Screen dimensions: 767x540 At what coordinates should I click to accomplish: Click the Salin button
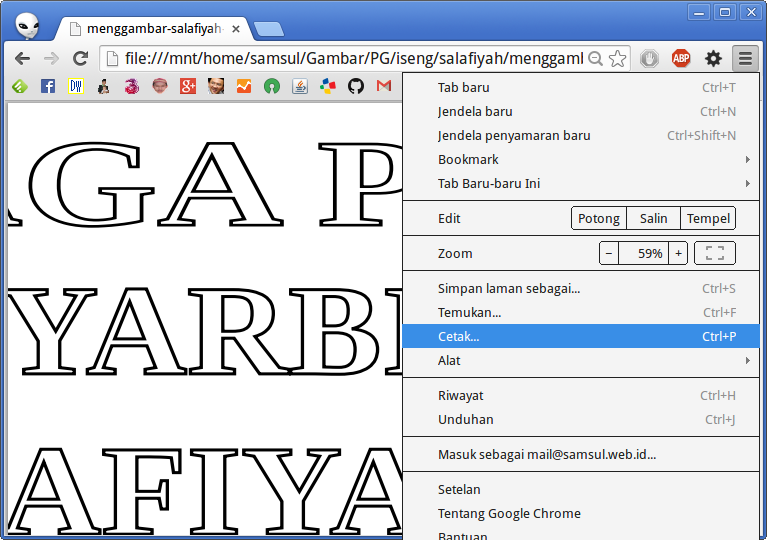(x=654, y=218)
